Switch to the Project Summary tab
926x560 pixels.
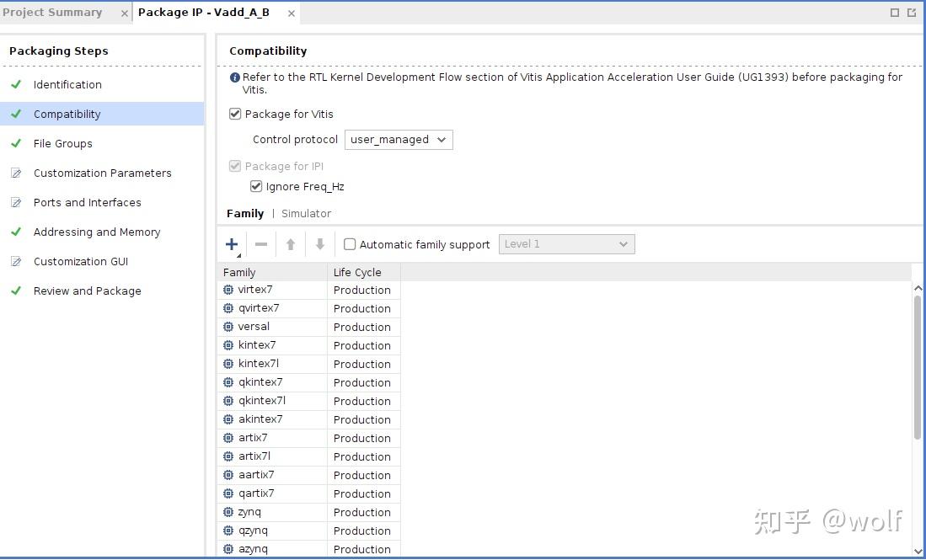click(x=53, y=13)
